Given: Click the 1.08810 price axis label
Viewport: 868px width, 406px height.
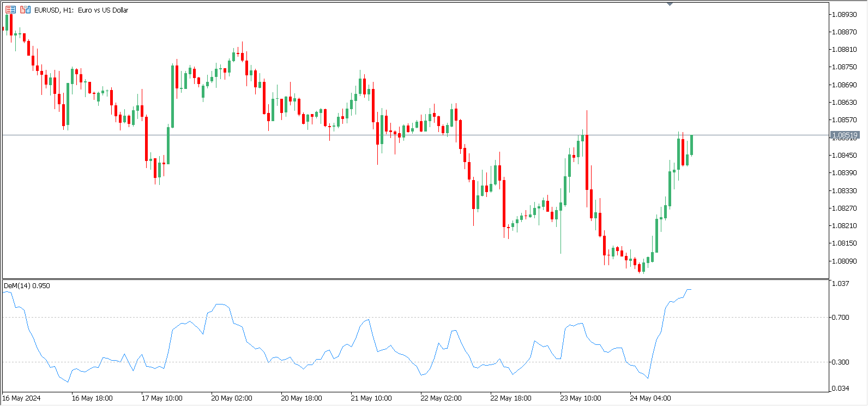Looking at the screenshot, I should (x=843, y=49).
